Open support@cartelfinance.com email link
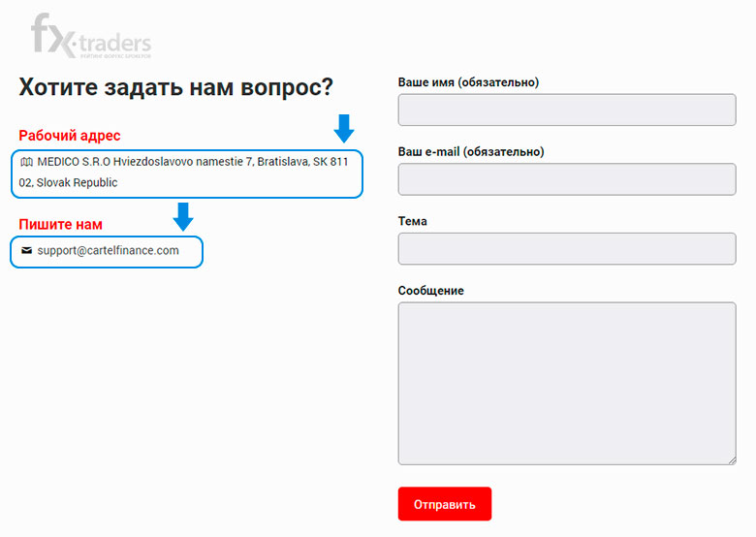Screen dimensions: 756x537 pos(108,251)
